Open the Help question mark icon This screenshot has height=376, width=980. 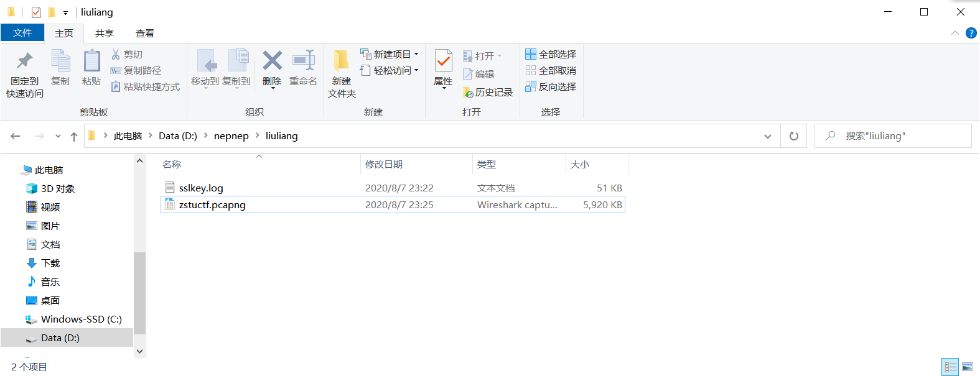click(971, 33)
